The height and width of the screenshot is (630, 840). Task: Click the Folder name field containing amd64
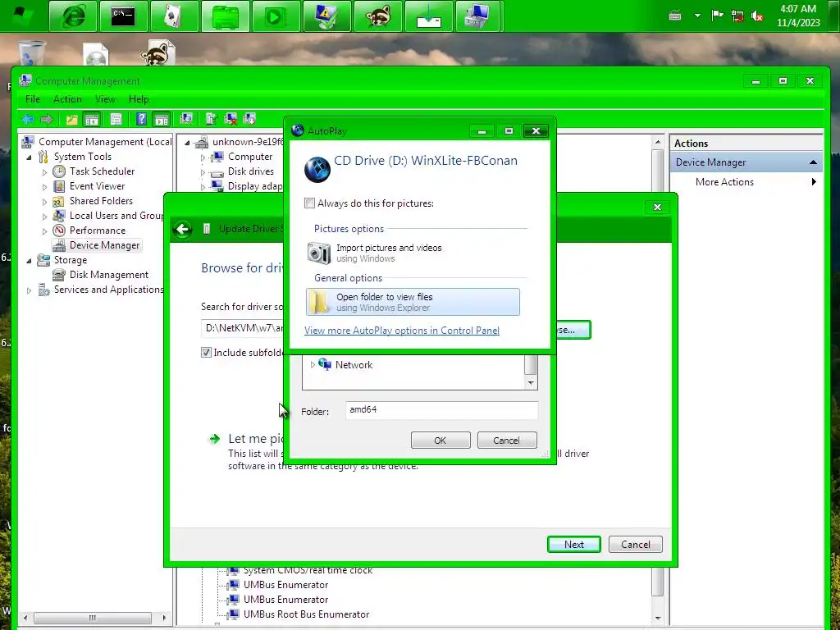click(441, 410)
